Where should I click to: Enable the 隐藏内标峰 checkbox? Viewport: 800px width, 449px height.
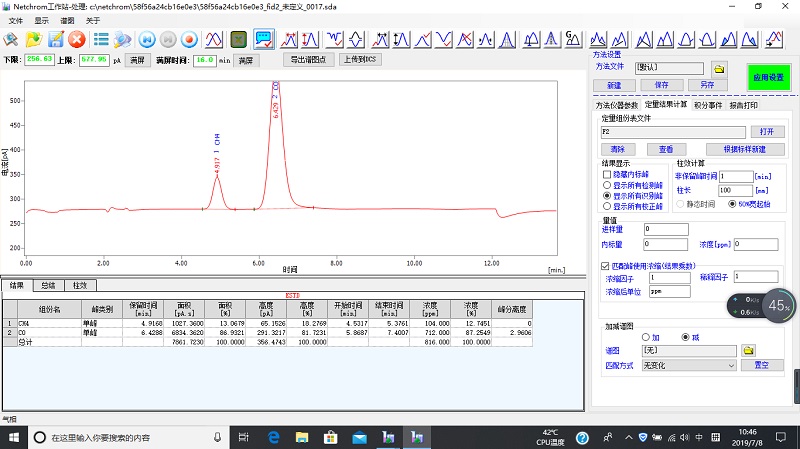pos(607,174)
